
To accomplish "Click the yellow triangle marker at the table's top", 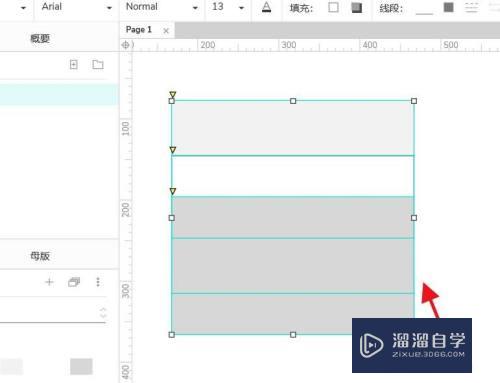I will click(x=172, y=95).
